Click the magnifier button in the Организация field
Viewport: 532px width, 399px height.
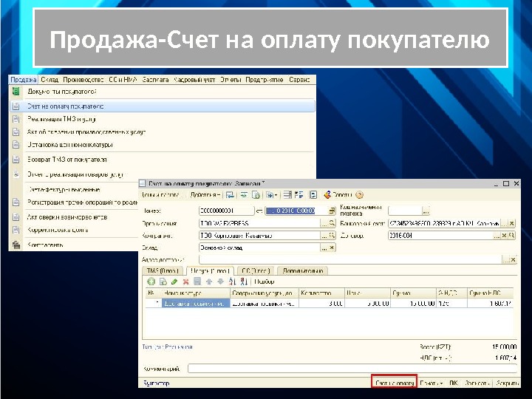(332, 223)
